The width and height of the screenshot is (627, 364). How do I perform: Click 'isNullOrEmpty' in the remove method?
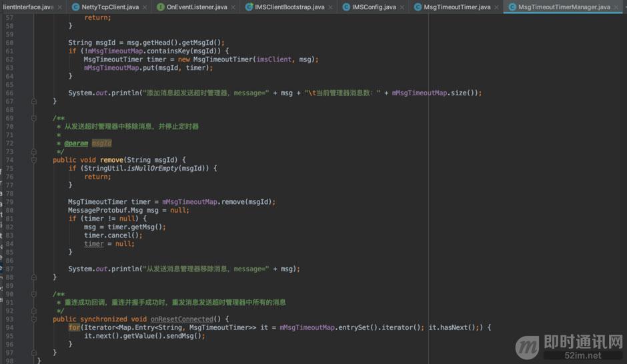[153, 168]
